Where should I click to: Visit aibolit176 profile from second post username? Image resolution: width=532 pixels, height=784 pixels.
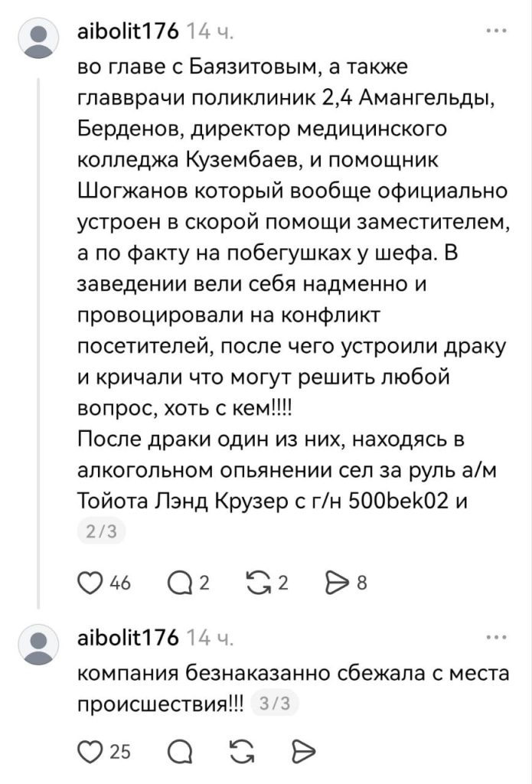[x=128, y=638]
